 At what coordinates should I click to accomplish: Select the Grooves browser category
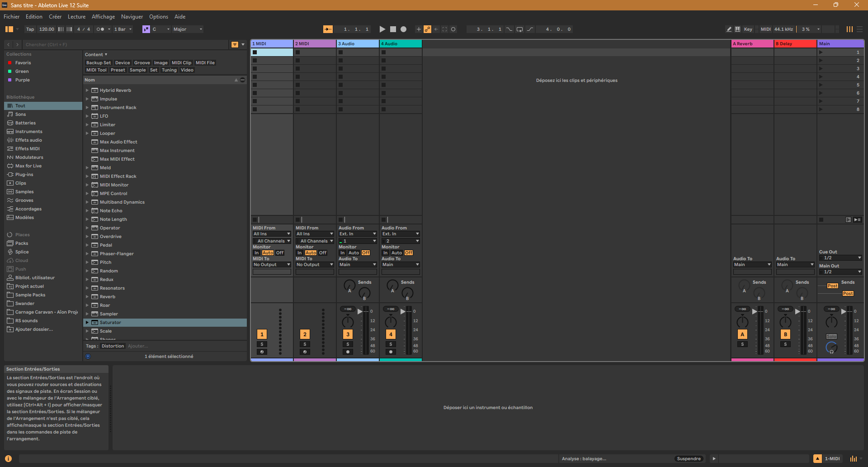click(x=43, y=200)
